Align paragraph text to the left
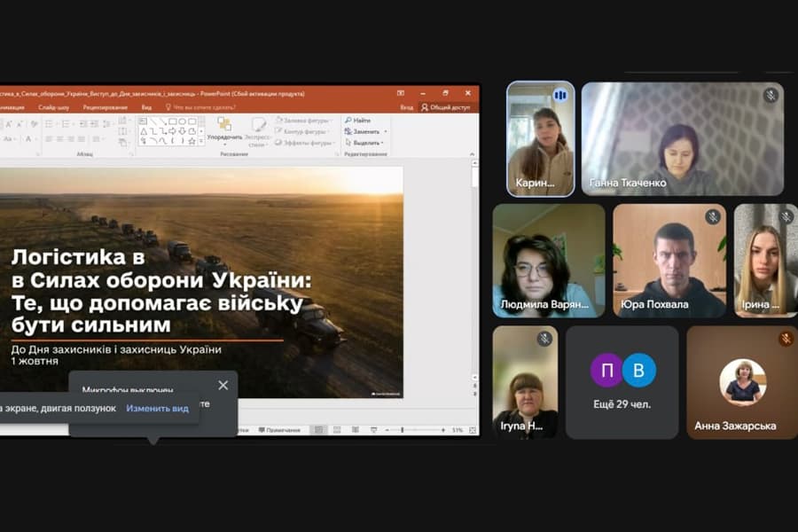The width and height of the screenshot is (798, 532). point(49,139)
